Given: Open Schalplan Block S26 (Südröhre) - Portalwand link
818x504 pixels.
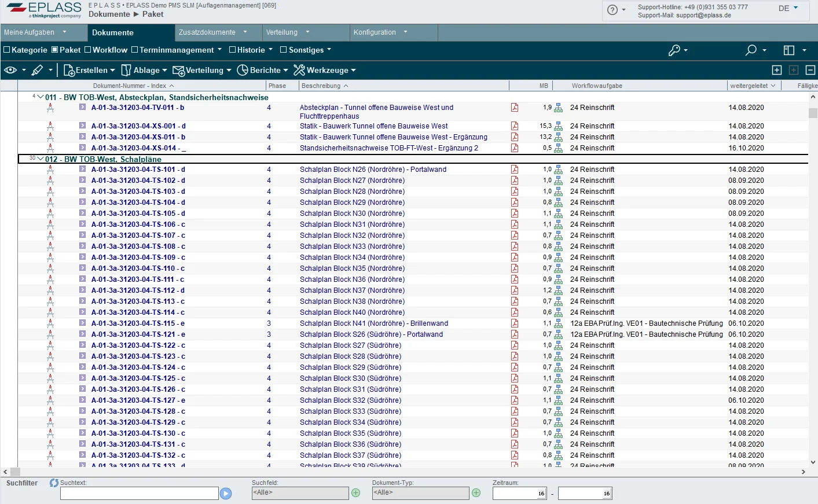Looking at the screenshot, I should [x=371, y=334].
